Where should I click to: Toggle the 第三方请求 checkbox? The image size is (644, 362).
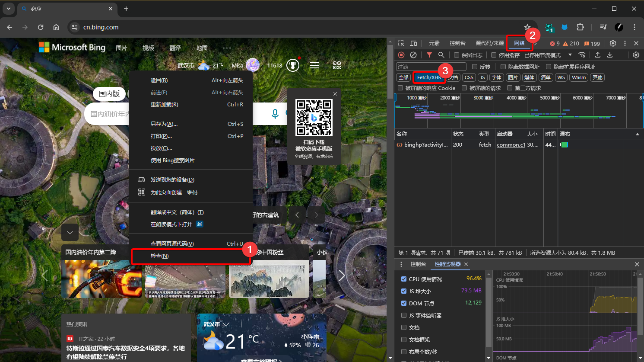(510, 88)
